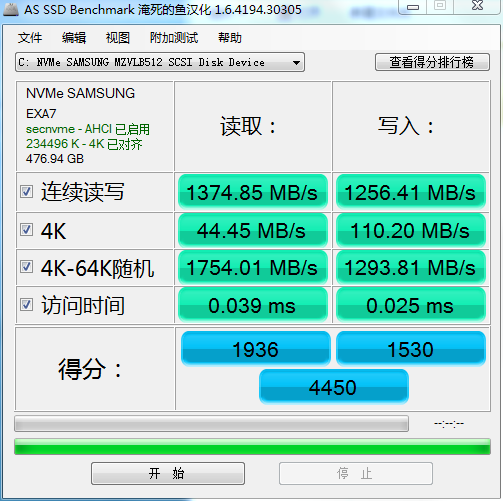Click the read score 1936 box

point(256,349)
